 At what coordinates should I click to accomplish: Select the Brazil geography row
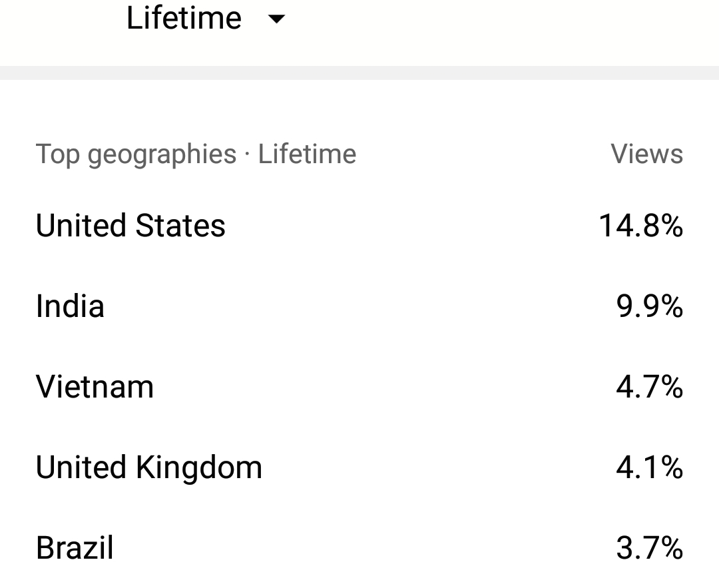pyautogui.click(x=359, y=547)
